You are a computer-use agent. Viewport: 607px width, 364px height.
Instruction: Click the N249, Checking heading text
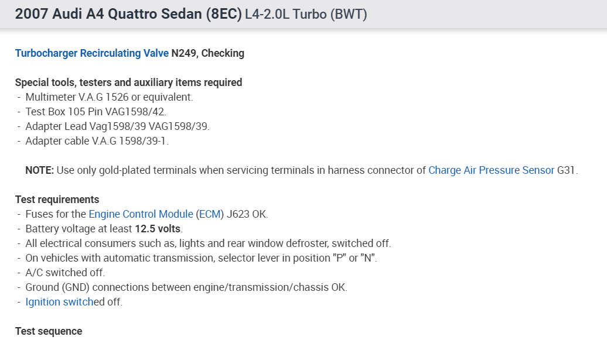click(x=208, y=53)
